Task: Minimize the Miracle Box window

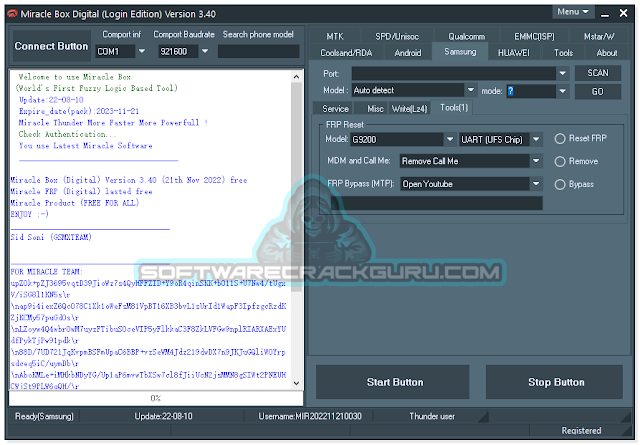Action: coord(605,14)
